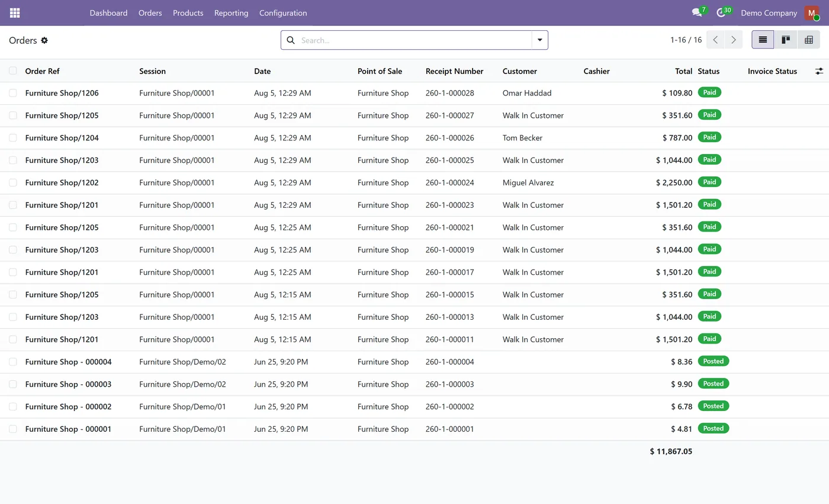
Task: Open the Orders menu
Action: tap(150, 12)
